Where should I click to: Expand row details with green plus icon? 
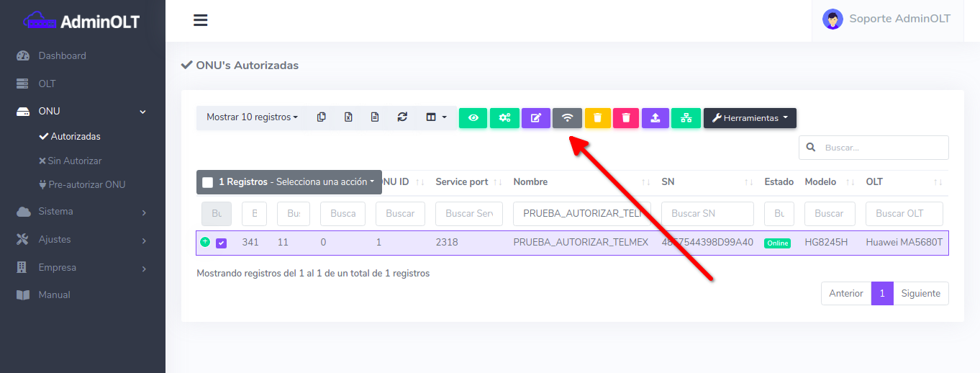205,243
